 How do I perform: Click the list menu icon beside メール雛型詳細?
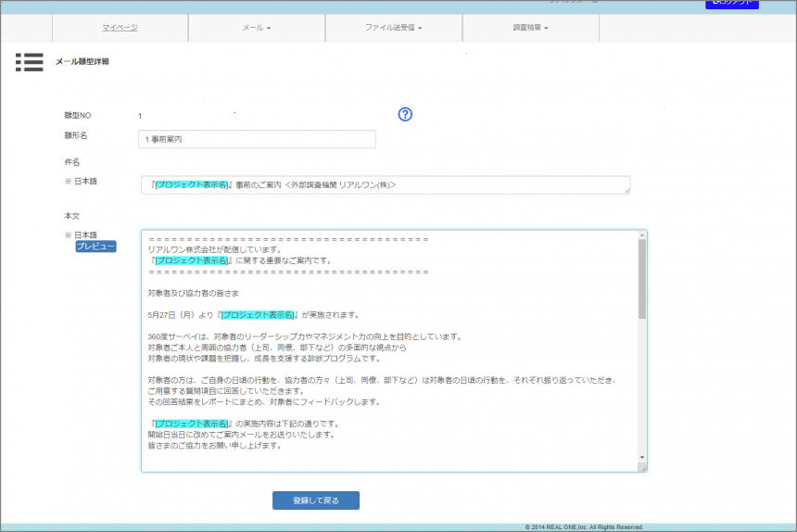point(29,62)
